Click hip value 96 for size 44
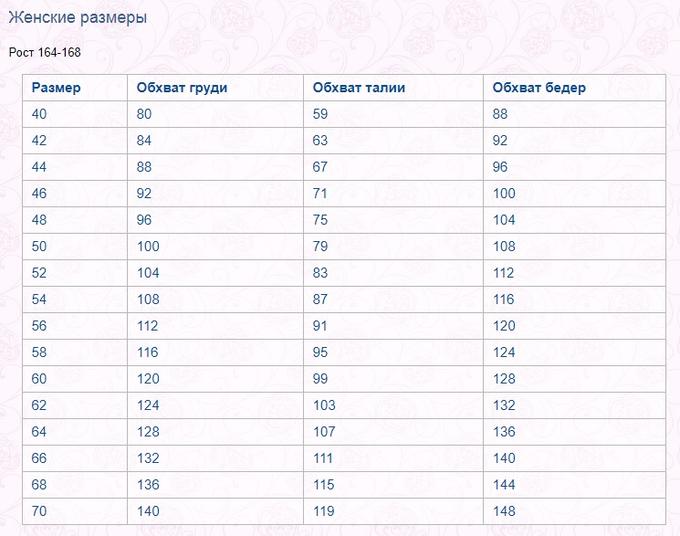680x536 pixels. pyautogui.click(x=500, y=167)
